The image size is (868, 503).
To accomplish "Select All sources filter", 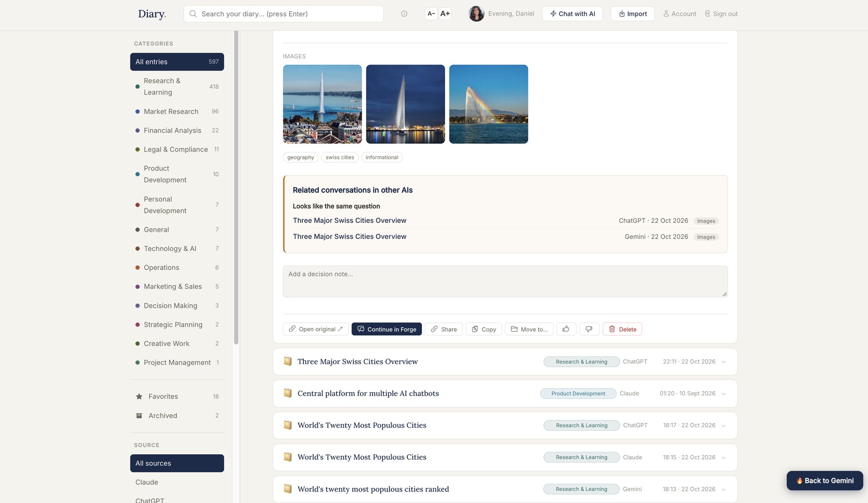I will (177, 463).
